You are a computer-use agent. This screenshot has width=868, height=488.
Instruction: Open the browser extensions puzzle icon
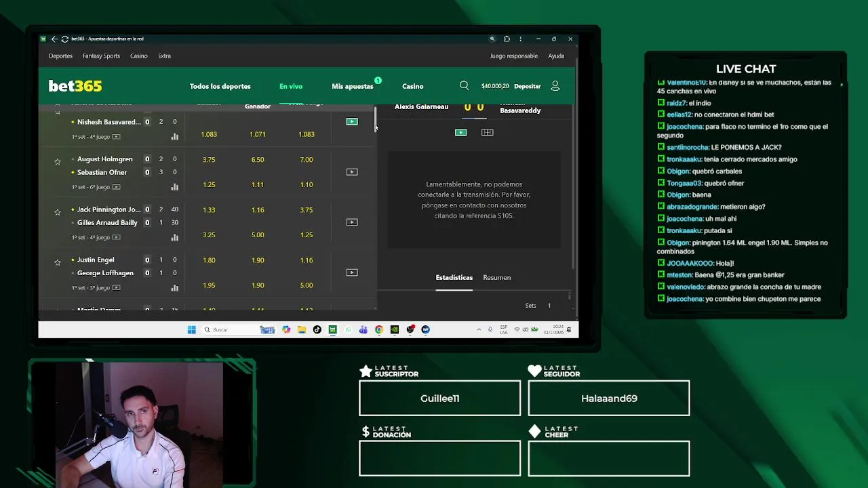[x=507, y=39]
